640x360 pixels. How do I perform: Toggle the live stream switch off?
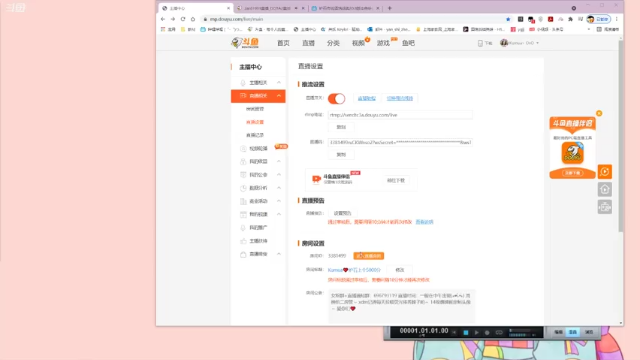click(x=336, y=98)
